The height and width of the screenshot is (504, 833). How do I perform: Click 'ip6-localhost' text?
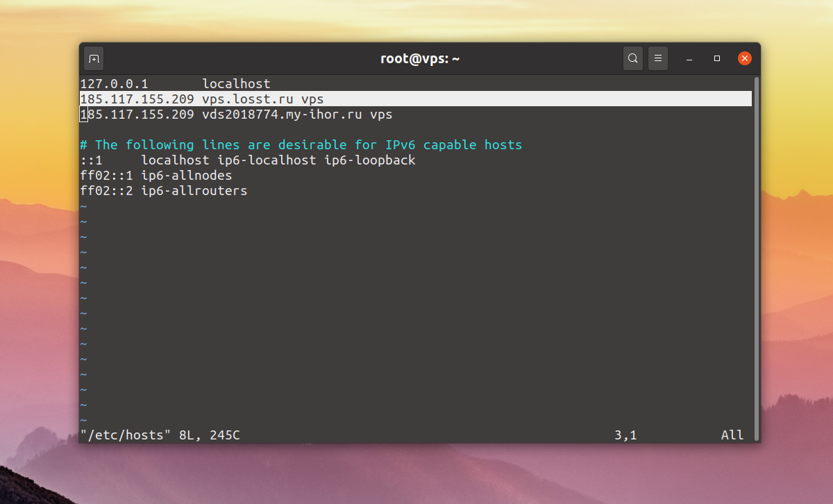[267, 160]
